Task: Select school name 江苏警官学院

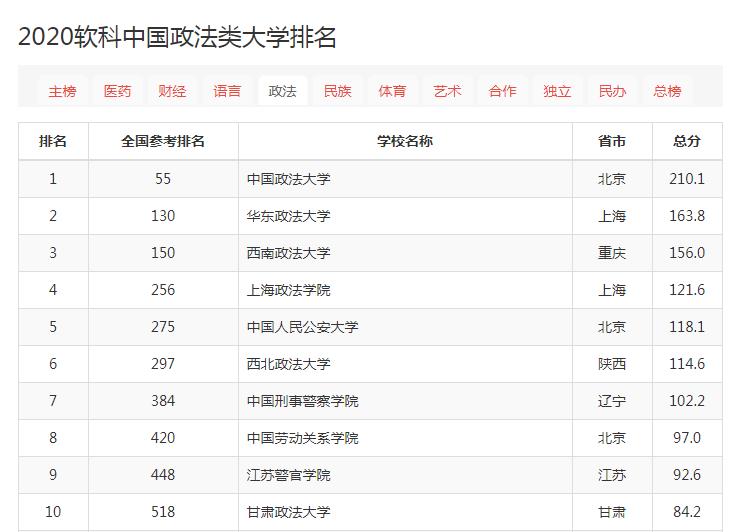Action: point(289,475)
